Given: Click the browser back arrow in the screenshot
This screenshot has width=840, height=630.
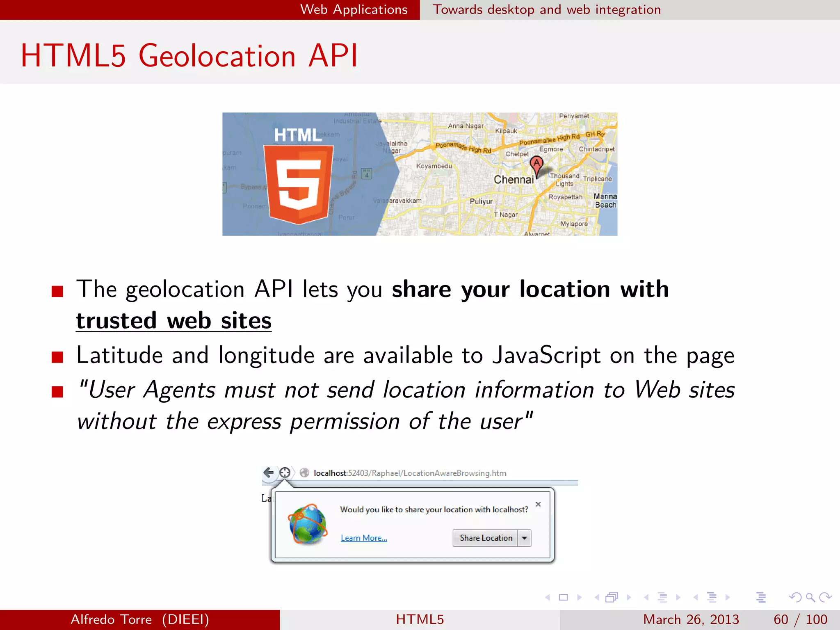Looking at the screenshot, I should pos(268,473).
